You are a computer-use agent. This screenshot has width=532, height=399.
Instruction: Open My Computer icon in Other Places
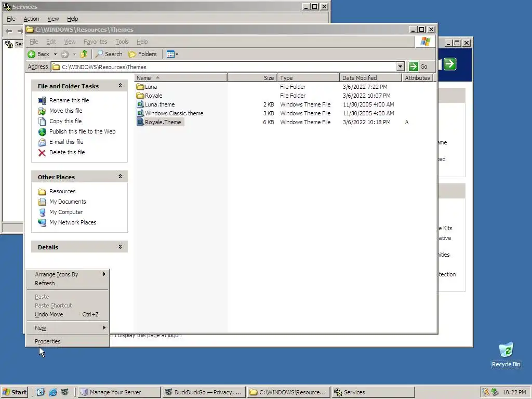tap(42, 212)
